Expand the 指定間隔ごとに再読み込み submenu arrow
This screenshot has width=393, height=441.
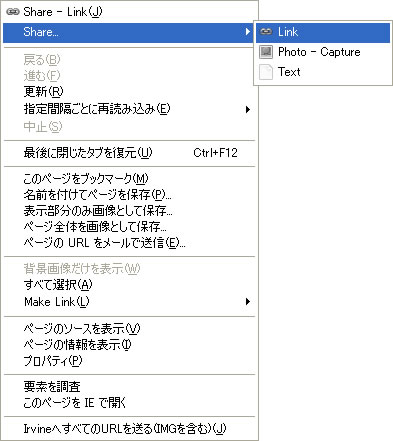[x=247, y=109]
